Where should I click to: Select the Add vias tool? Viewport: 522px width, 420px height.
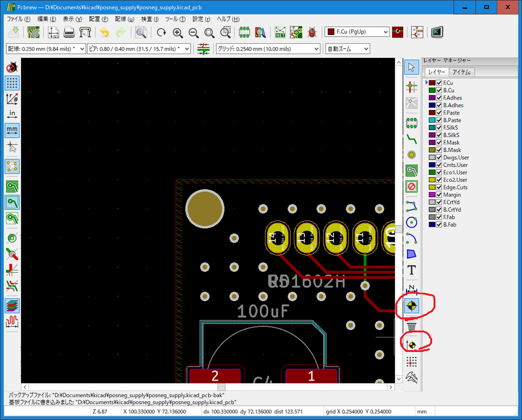point(412,154)
